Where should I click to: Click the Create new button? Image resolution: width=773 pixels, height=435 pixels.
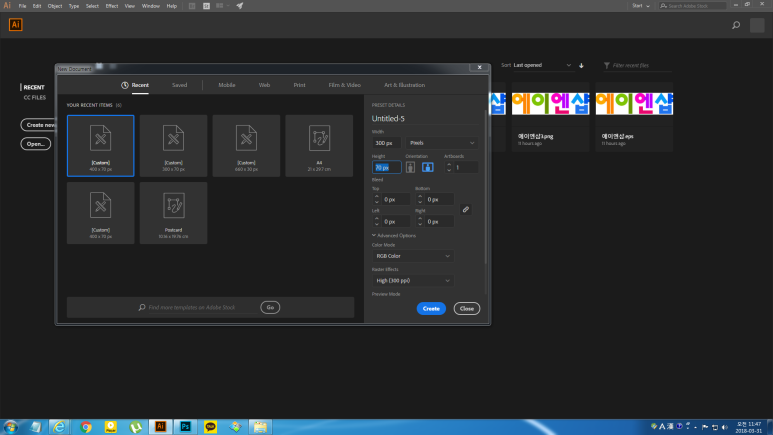[39, 125]
